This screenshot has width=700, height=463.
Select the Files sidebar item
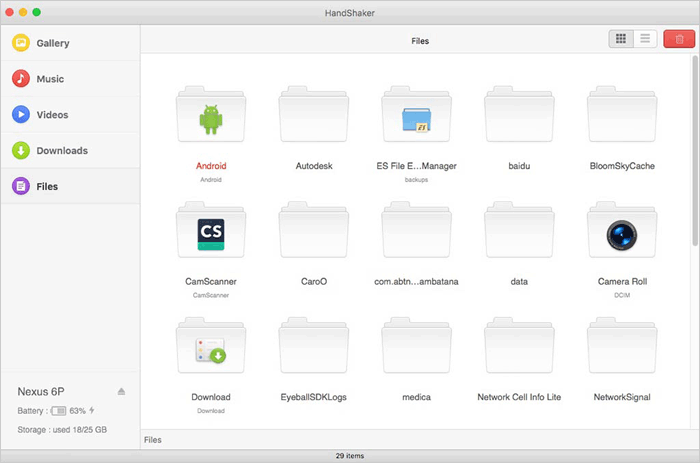[47, 186]
